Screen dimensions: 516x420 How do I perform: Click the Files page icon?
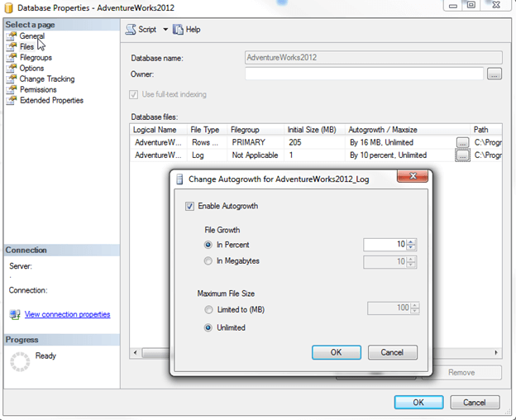point(12,46)
